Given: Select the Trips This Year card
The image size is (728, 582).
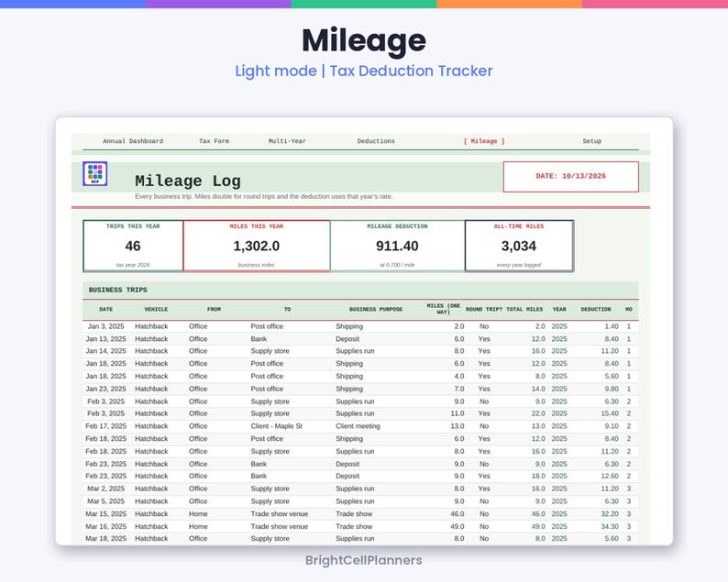Looking at the screenshot, I should tap(133, 246).
